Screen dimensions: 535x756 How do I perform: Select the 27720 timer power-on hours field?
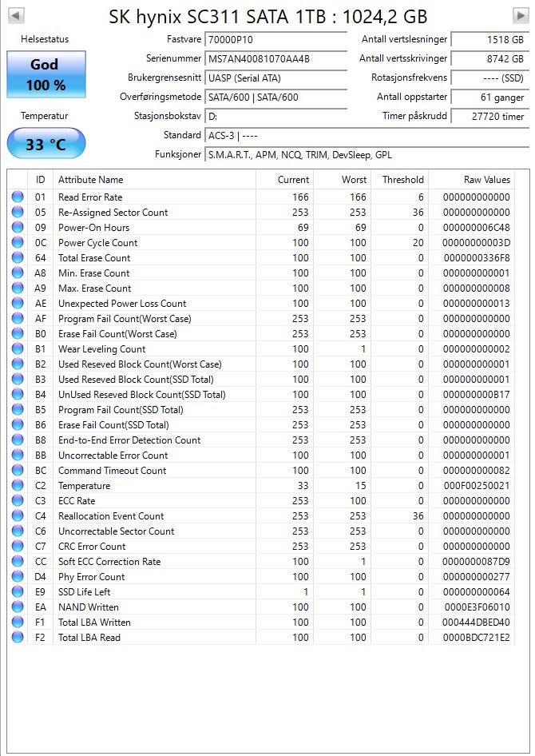click(489, 116)
